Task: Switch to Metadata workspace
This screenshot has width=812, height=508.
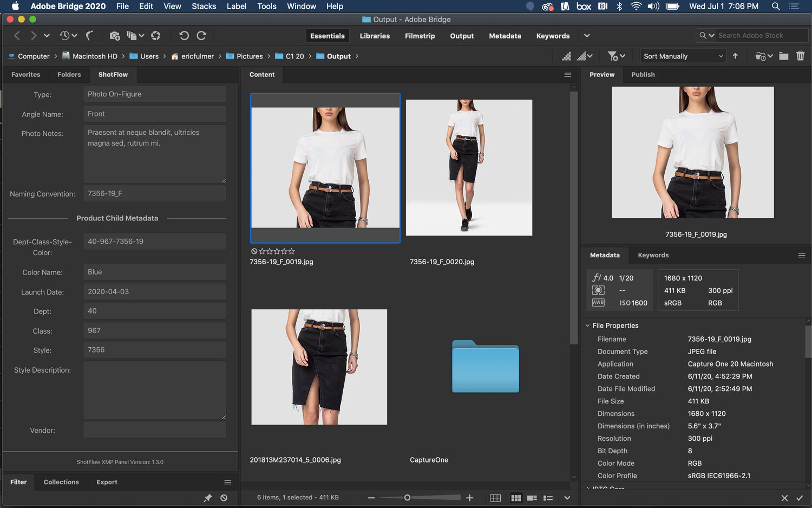Action: click(505, 36)
